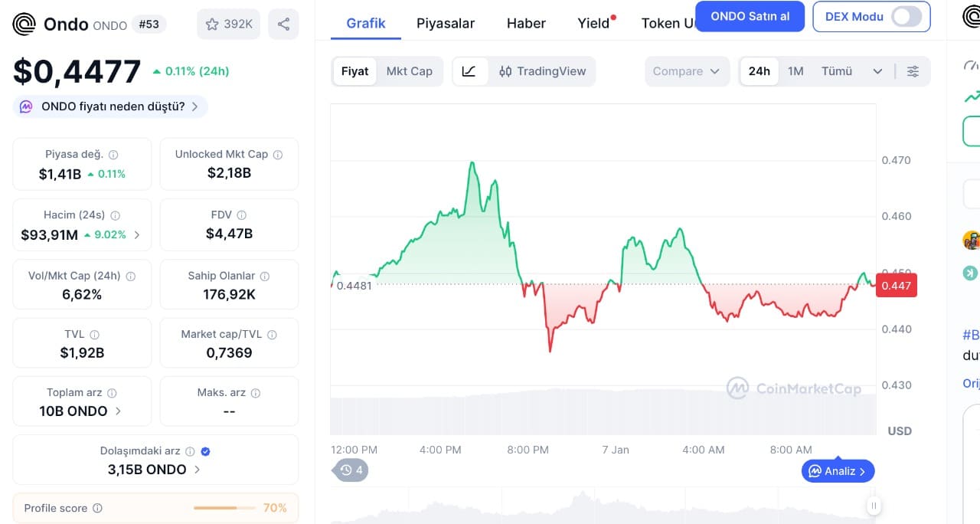Click the info icon next to FDV
The height and width of the screenshot is (524, 980).
point(241,215)
